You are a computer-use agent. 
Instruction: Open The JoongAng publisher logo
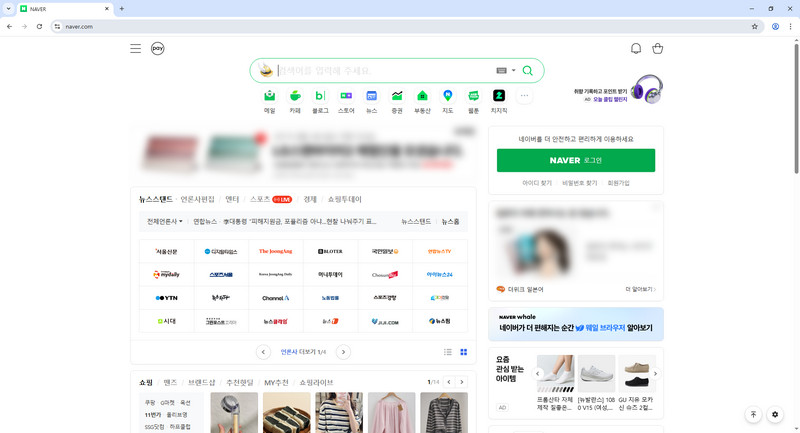276,251
